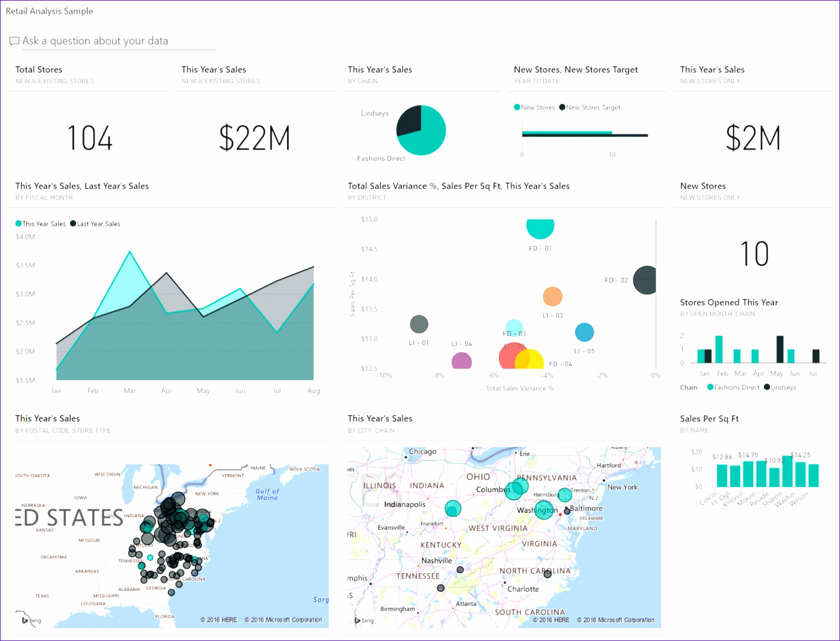Select the Fashions Direct teal pie slice
This screenshot has height=641, width=840.
428,137
